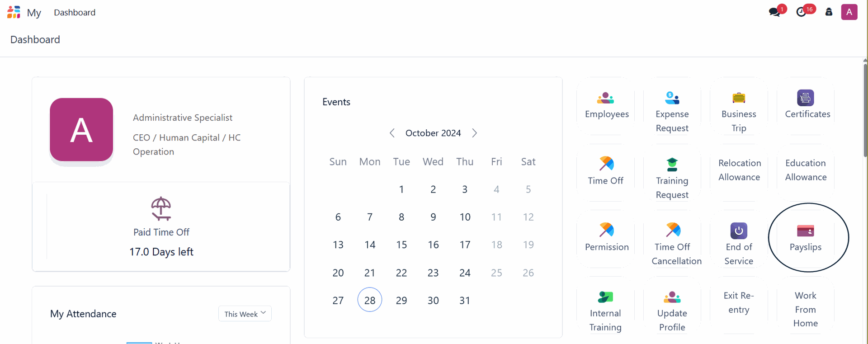
Task: Open the My home apps menu
Action: [14, 12]
